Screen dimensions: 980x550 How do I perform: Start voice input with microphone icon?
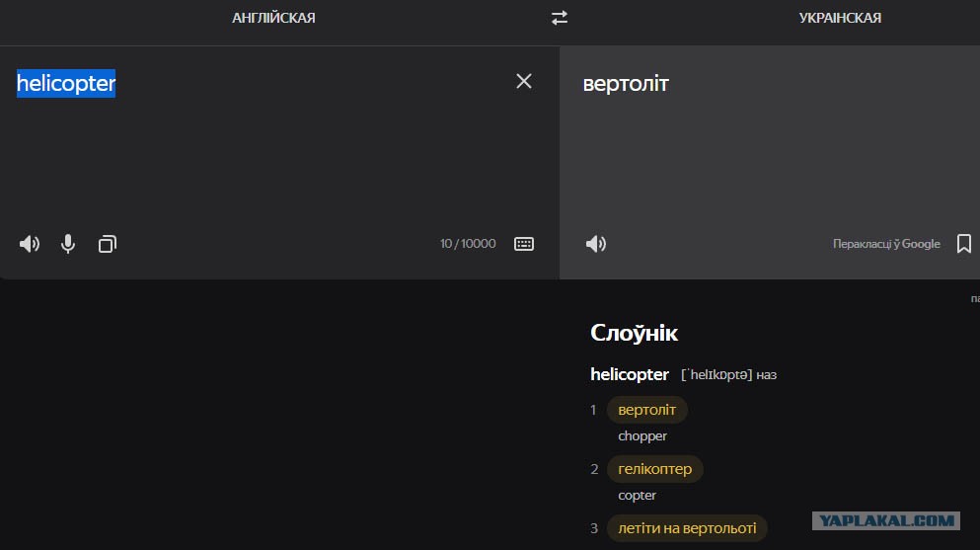coord(68,244)
